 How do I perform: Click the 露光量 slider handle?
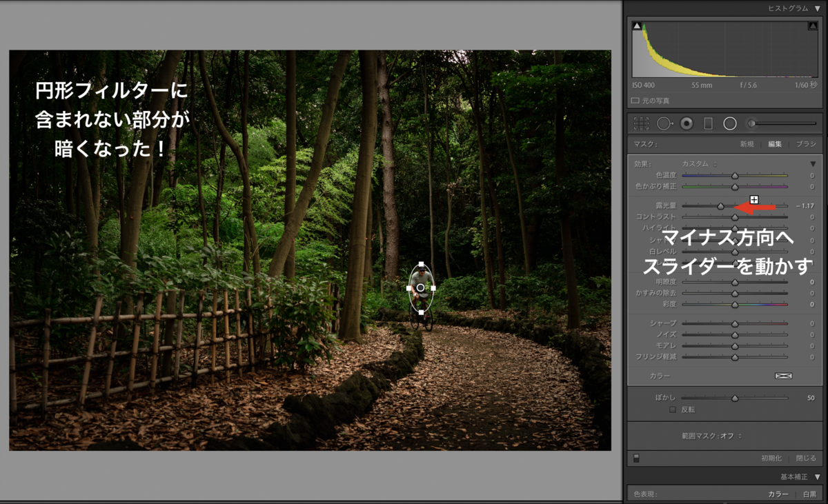pos(720,206)
